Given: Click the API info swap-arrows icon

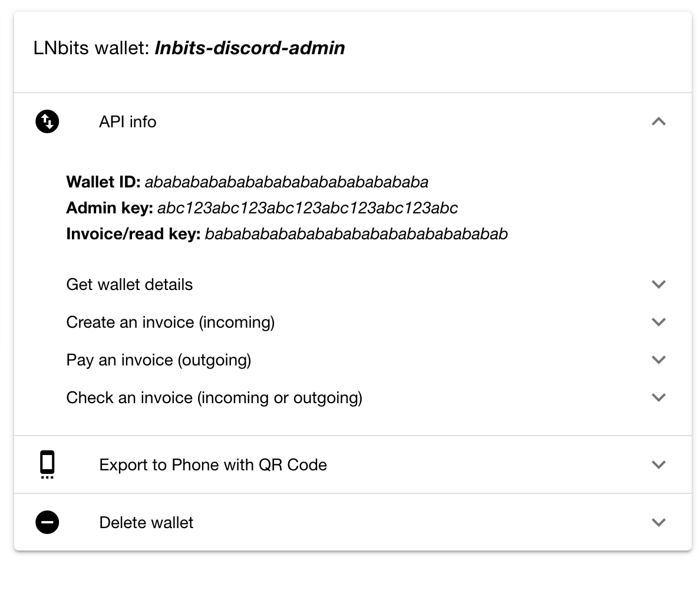Looking at the screenshot, I should [x=47, y=121].
